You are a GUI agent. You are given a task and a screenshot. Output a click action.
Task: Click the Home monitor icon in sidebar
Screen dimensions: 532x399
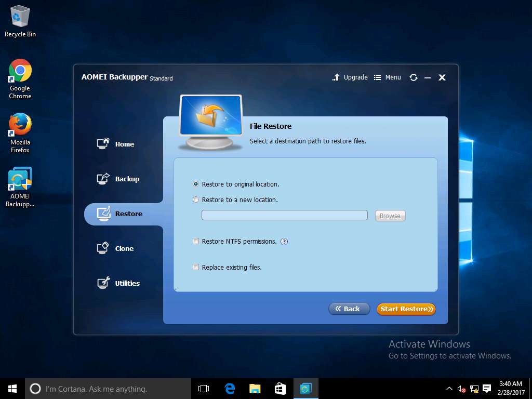click(103, 143)
